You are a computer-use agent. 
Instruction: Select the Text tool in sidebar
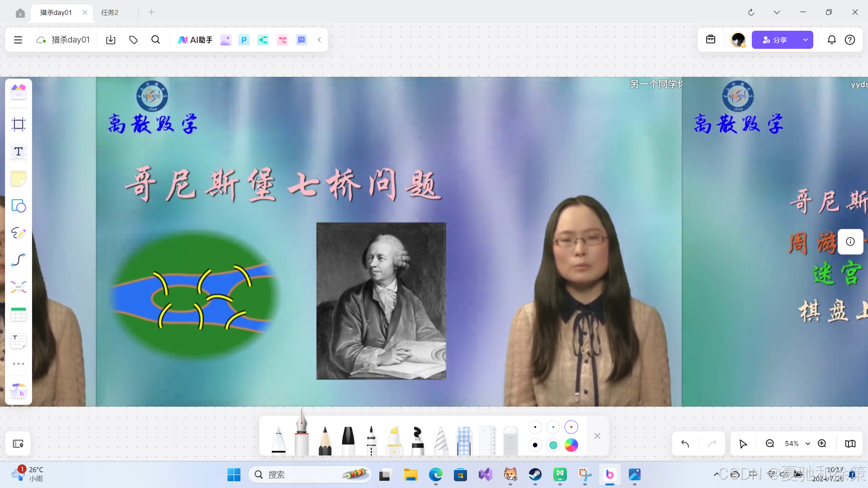click(19, 152)
